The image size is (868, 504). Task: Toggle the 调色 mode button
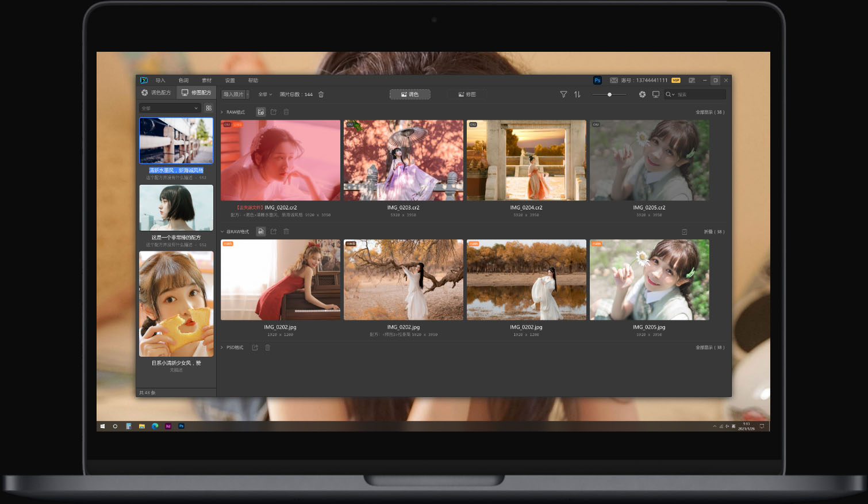pos(410,94)
